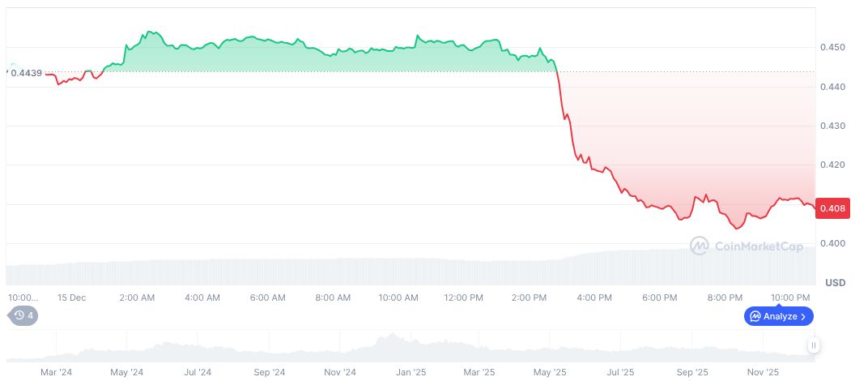This screenshot has height=381, width=868.
Task: Select Mar '24 on the navigator timeline
Action: (56, 373)
